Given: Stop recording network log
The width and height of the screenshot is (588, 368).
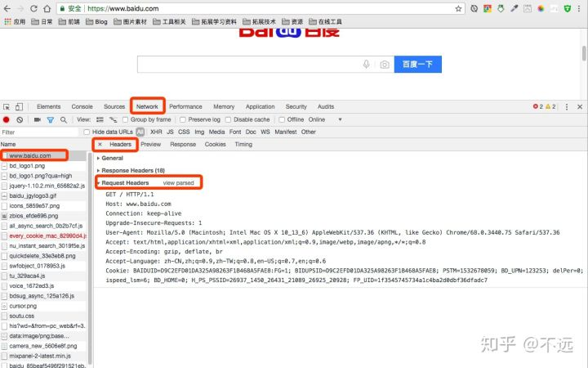Looking at the screenshot, I should tap(6, 119).
